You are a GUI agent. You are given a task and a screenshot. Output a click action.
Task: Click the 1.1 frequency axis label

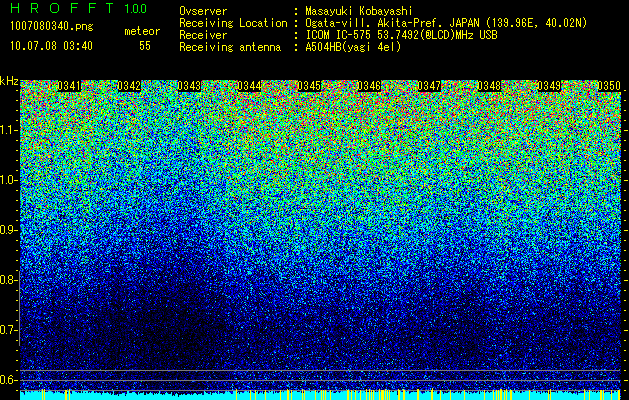(x=9, y=130)
